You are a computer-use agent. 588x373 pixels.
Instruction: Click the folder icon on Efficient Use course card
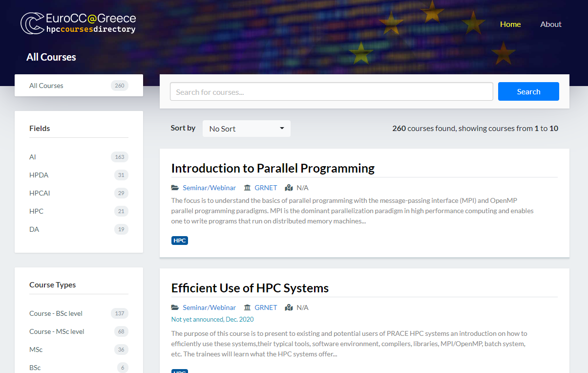[x=175, y=307]
